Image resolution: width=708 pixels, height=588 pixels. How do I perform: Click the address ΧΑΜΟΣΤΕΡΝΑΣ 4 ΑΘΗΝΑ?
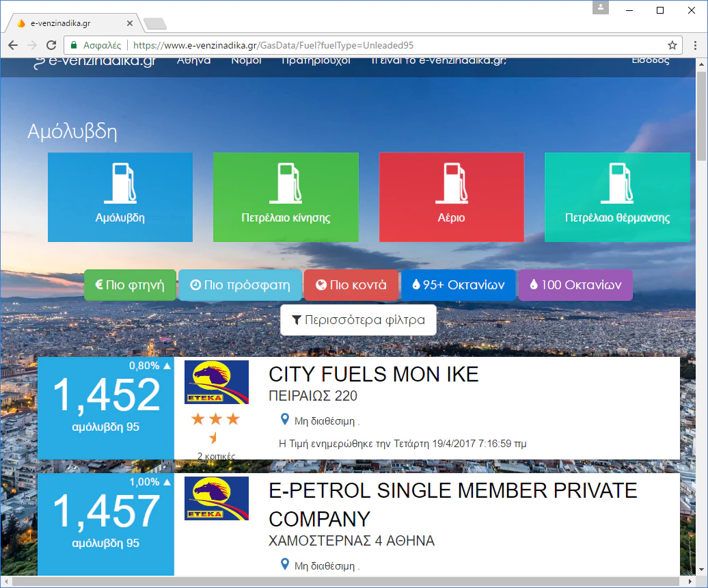click(x=352, y=541)
